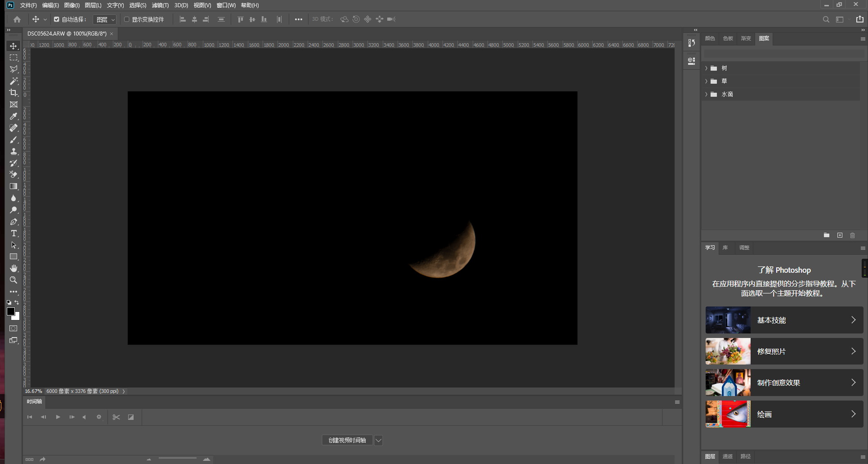Select the History Brush tool

coord(13,163)
